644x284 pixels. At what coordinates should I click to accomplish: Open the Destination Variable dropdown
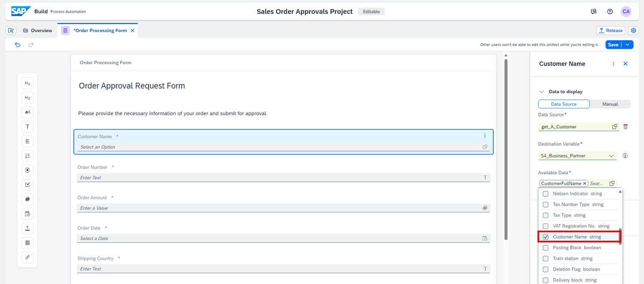611,156
